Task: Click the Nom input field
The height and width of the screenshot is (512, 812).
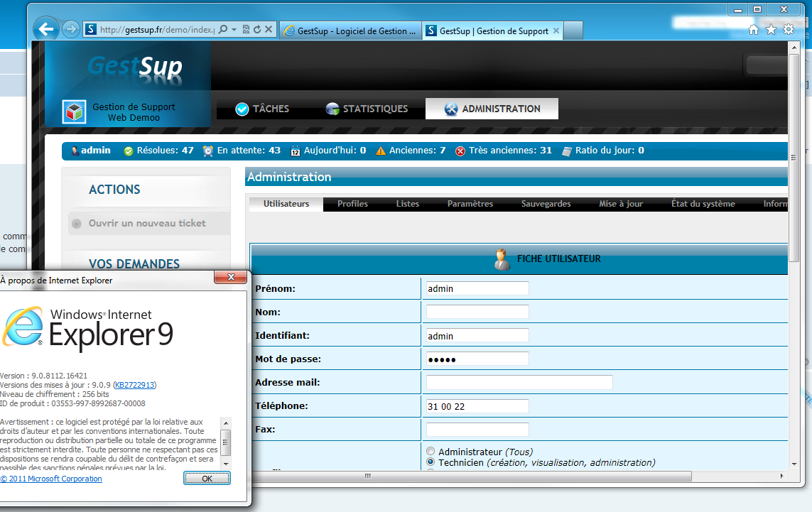Action: click(477, 312)
